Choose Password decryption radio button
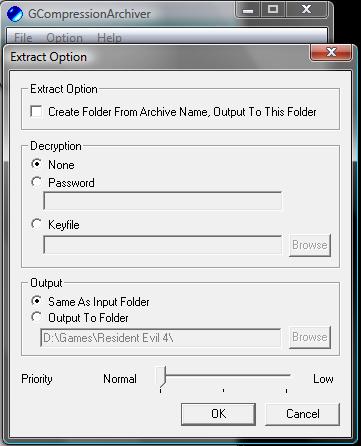 tap(36, 182)
